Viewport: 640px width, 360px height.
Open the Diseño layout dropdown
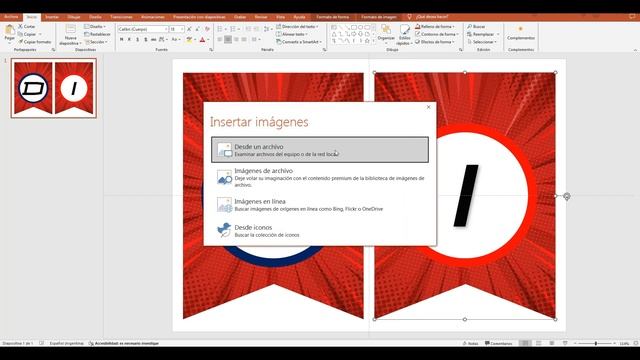coord(96,27)
